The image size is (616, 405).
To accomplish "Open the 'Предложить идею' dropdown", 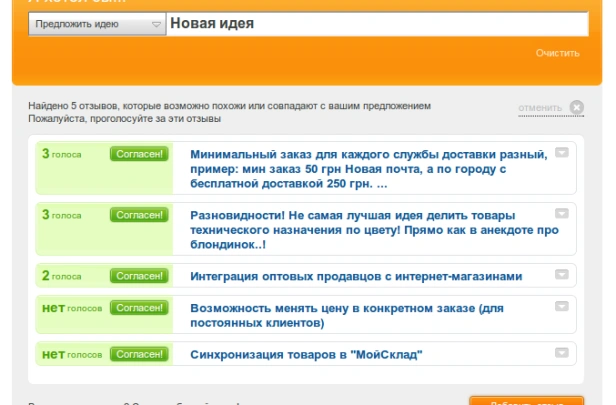I will (97, 24).
